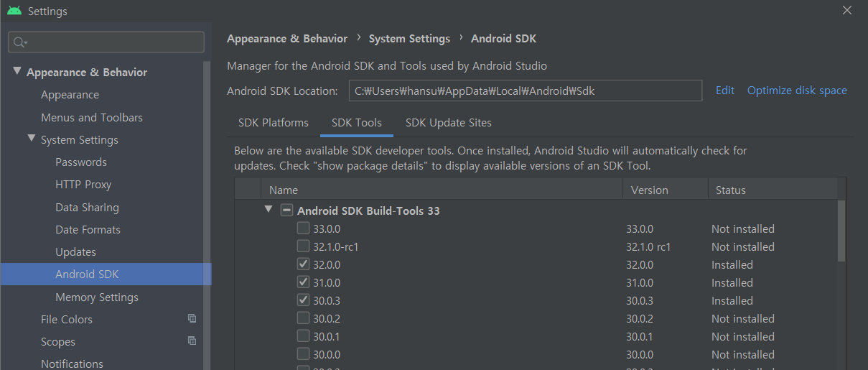Check the 30.0.2 build-tools checkbox
Viewport: 868px width, 370px height.
[x=304, y=318]
